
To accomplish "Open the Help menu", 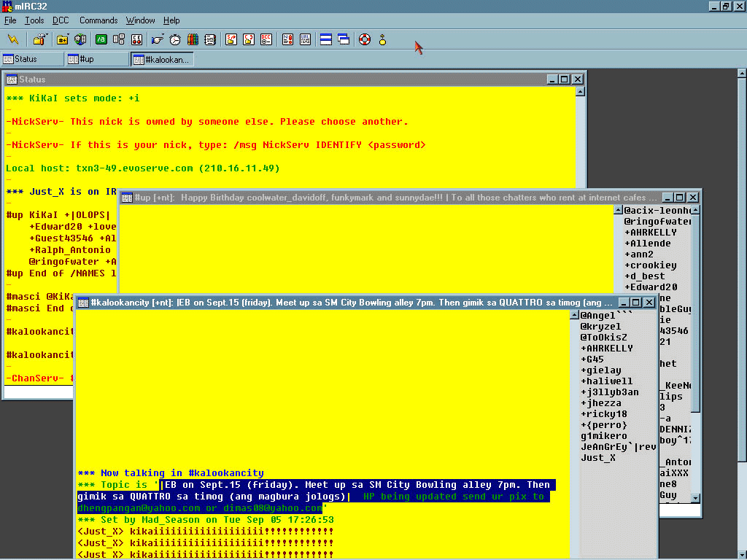I will [171, 20].
